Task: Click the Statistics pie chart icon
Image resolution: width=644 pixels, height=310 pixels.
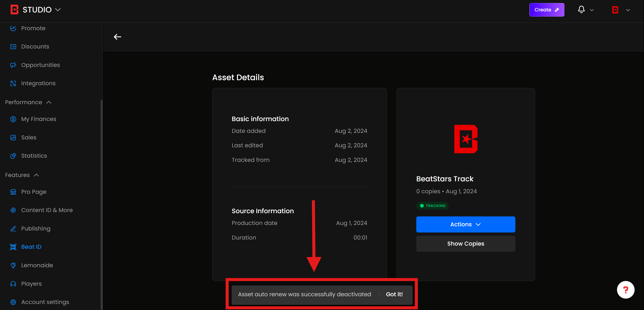Action: pyautogui.click(x=13, y=156)
